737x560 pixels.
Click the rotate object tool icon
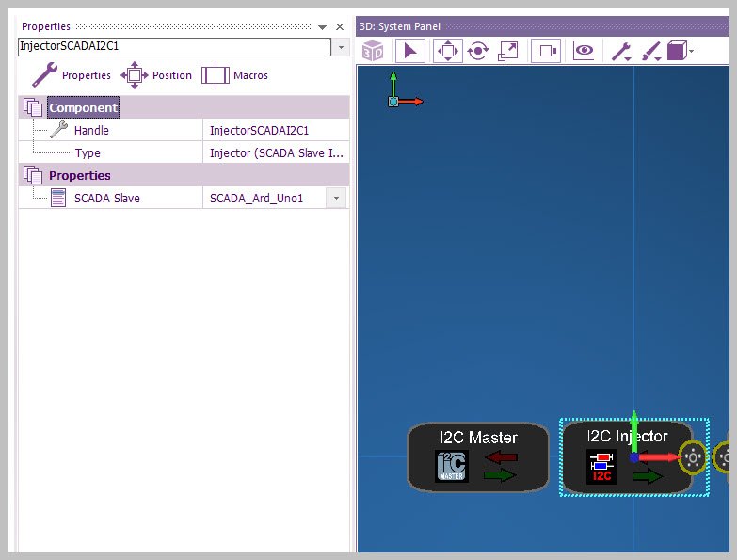pos(477,51)
